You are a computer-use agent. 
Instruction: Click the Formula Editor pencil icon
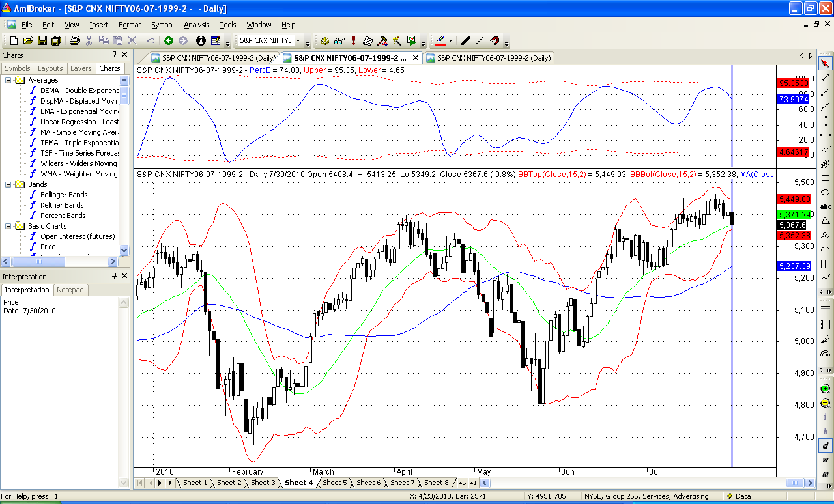(368, 40)
